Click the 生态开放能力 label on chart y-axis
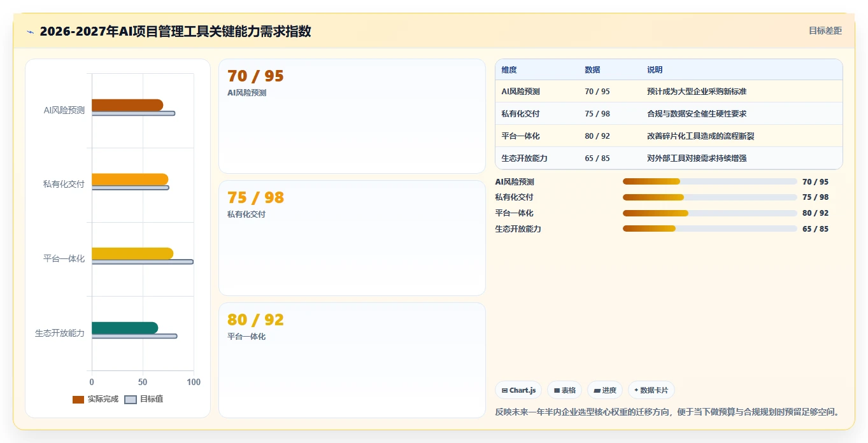Screen dimensions: 868x443 [60, 333]
